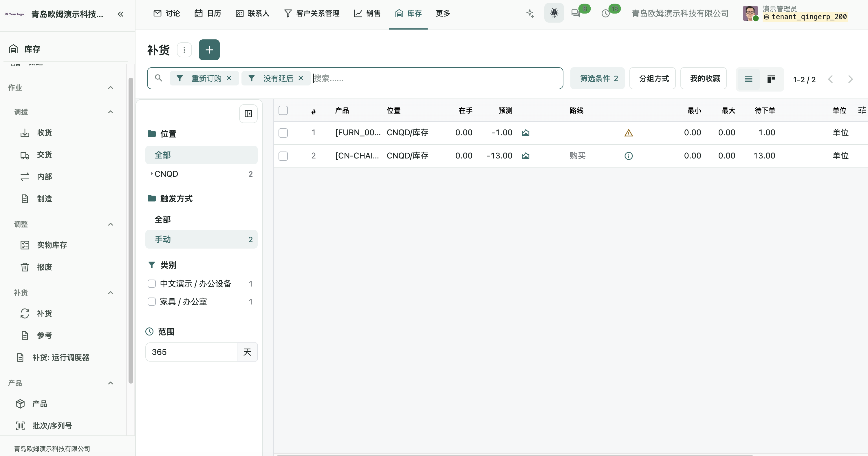This screenshot has width=868, height=456.
Task: Collapse the 作业 sidebar section
Action: point(111,88)
